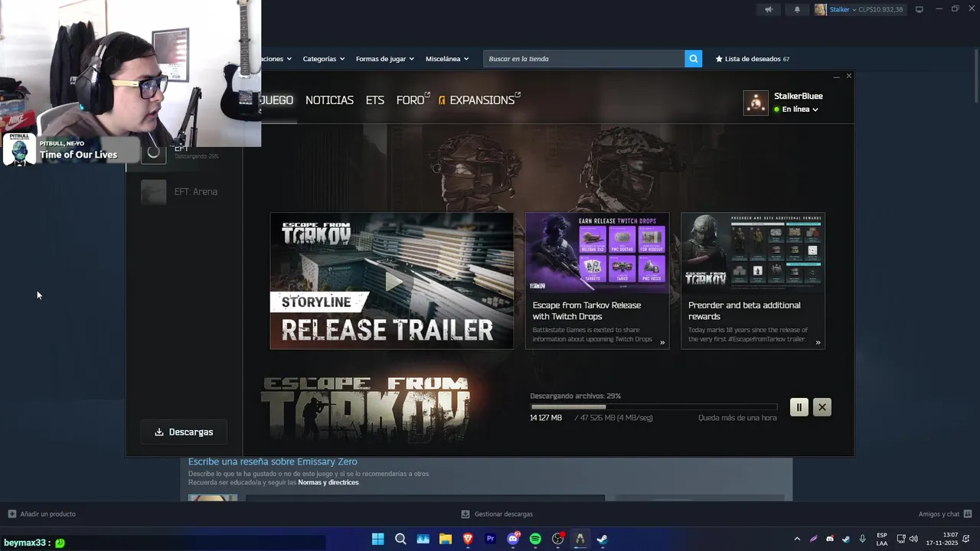The image size is (980, 551).
Task: Open Stalker account avatar in Steam header
Action: pos(821,9)
